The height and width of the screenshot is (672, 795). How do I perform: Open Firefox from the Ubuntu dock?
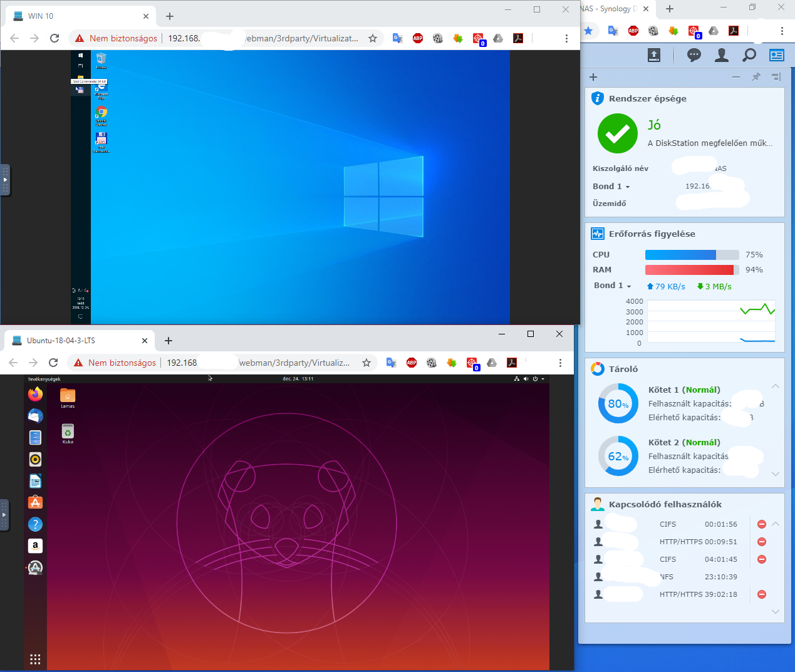click(35, 394)
